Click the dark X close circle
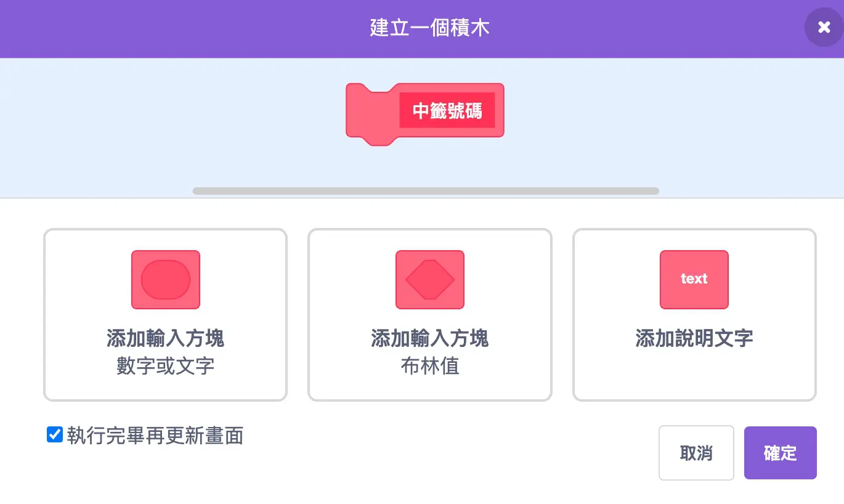The height and width of the screenshot is (504, 844). (x=824, y=27)
